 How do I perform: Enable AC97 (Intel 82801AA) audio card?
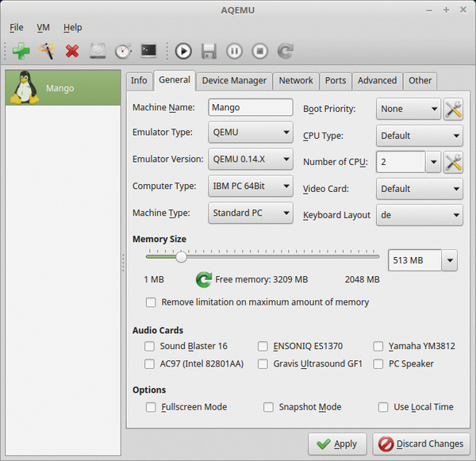coord(149,364)
